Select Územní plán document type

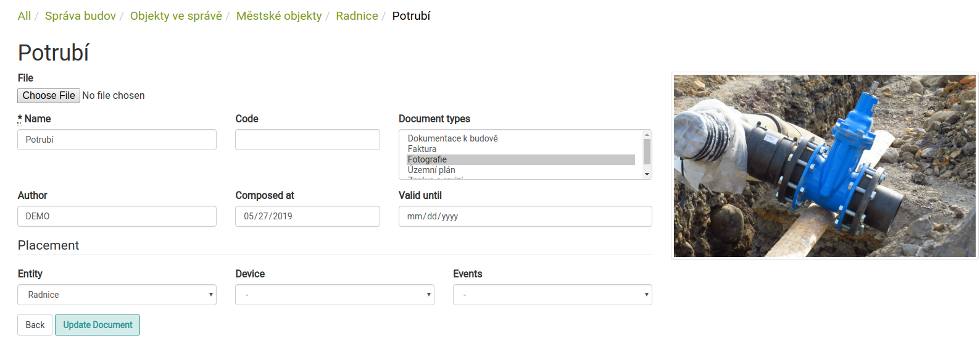[520, 170]
